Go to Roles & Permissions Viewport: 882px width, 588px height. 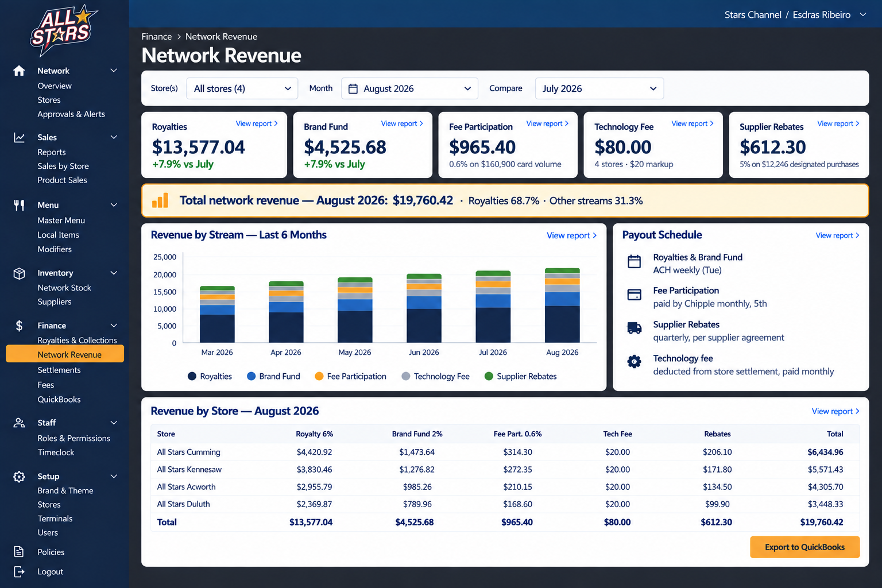pos(73,438)
